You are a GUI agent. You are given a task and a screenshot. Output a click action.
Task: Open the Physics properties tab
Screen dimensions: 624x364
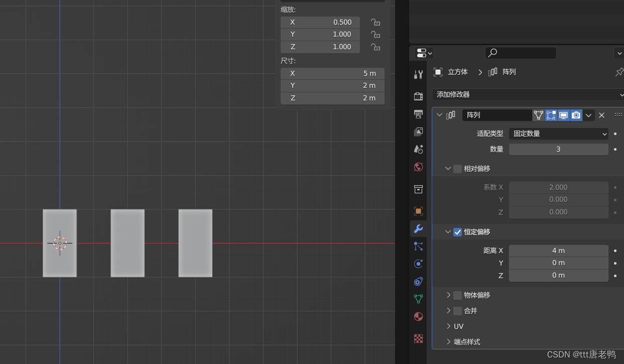click(x=418, y=264)
